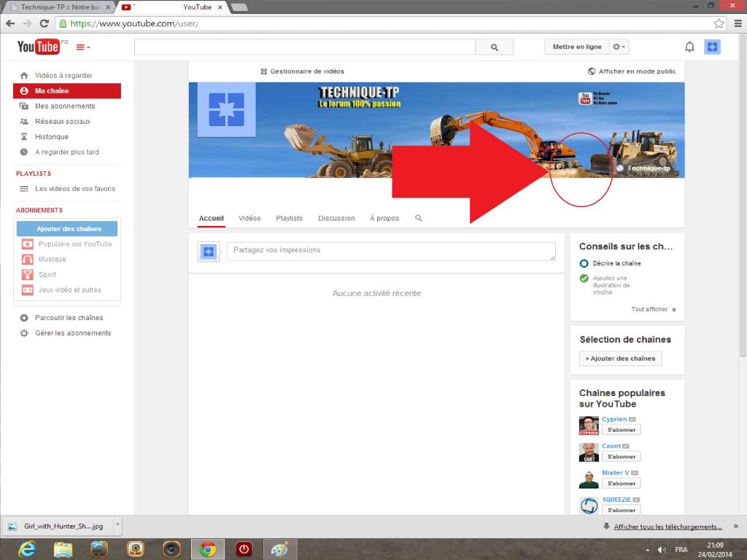747x560 pixels.
Task: Click Afficher tous les téléchargements
Action: coord(667,526)
